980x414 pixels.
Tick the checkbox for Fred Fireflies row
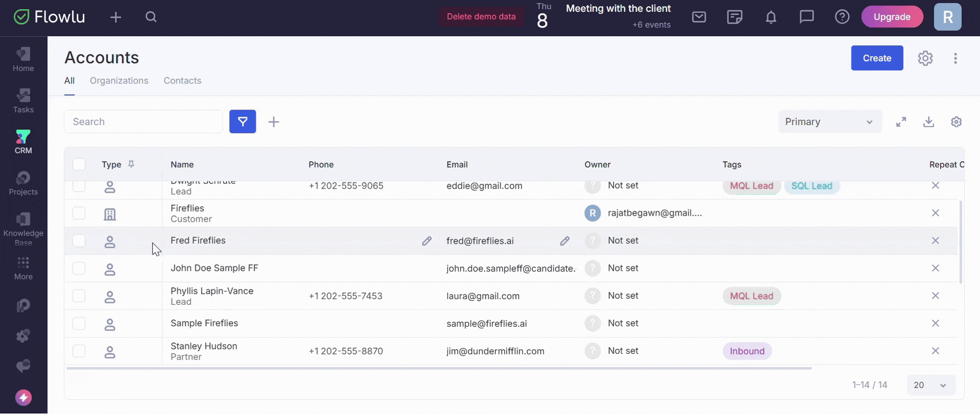point(79,241)
